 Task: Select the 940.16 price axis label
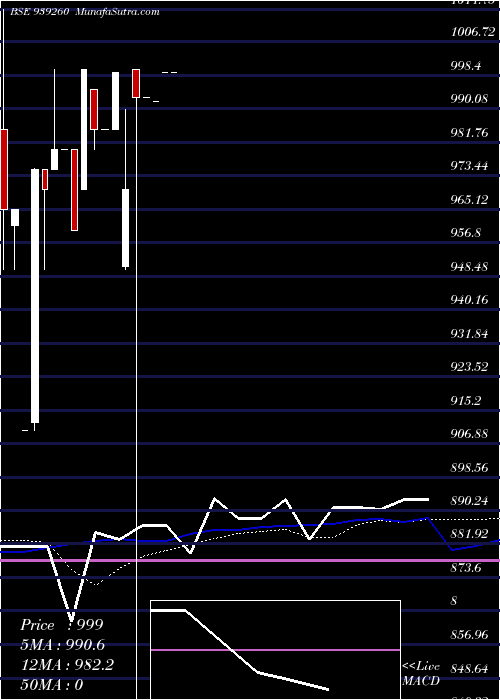coord(469,300)
